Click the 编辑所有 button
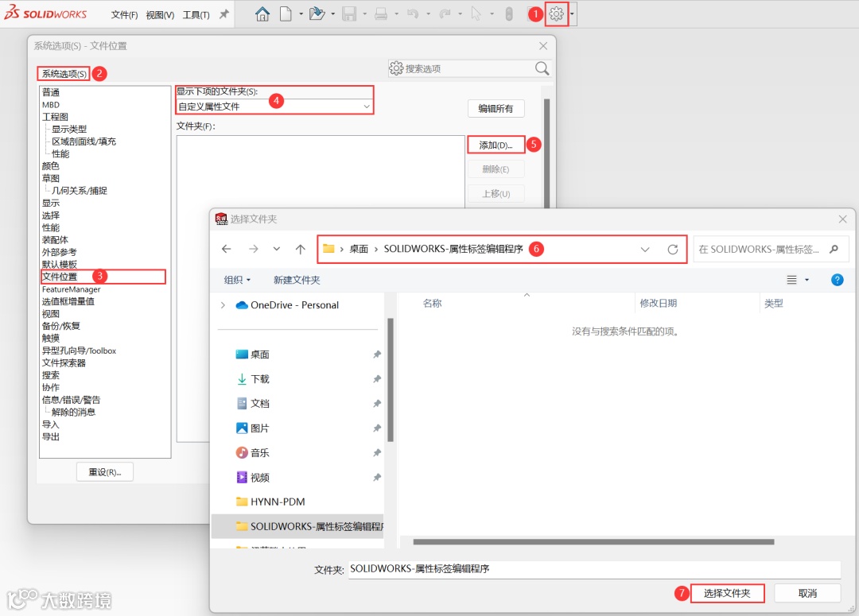This screenshot has width=859, height=616. 496,108
